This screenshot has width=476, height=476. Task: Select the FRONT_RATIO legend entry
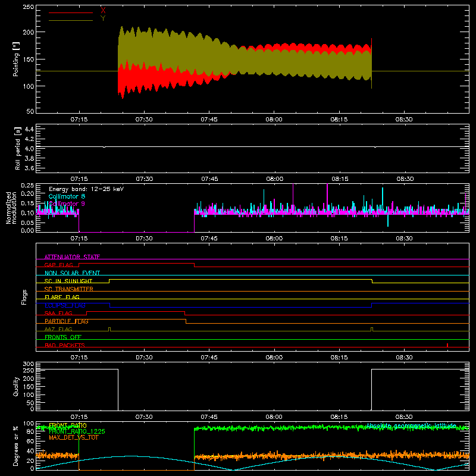[x=68, y=425]
